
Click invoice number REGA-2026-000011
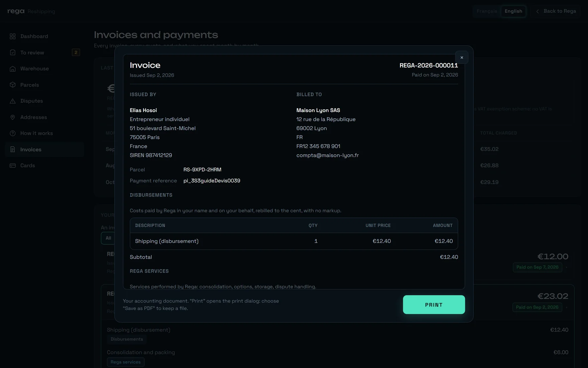coord(429,66)
